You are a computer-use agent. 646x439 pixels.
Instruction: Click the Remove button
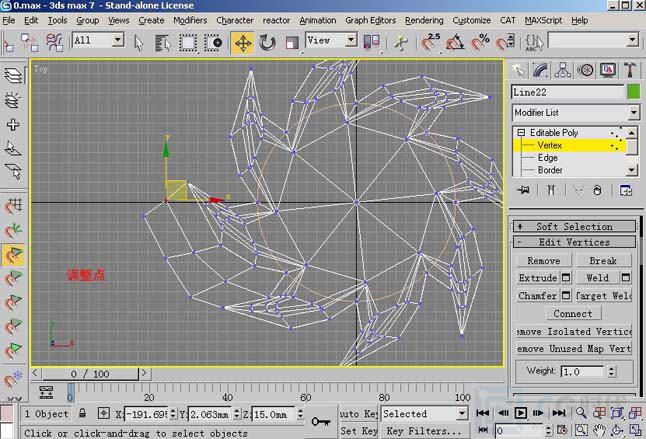tap(543, 261)
